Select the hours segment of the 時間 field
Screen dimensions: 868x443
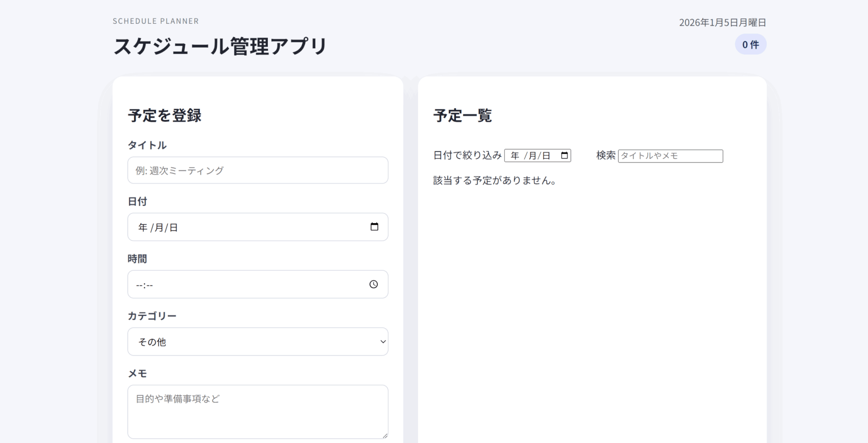click(139, 285)
